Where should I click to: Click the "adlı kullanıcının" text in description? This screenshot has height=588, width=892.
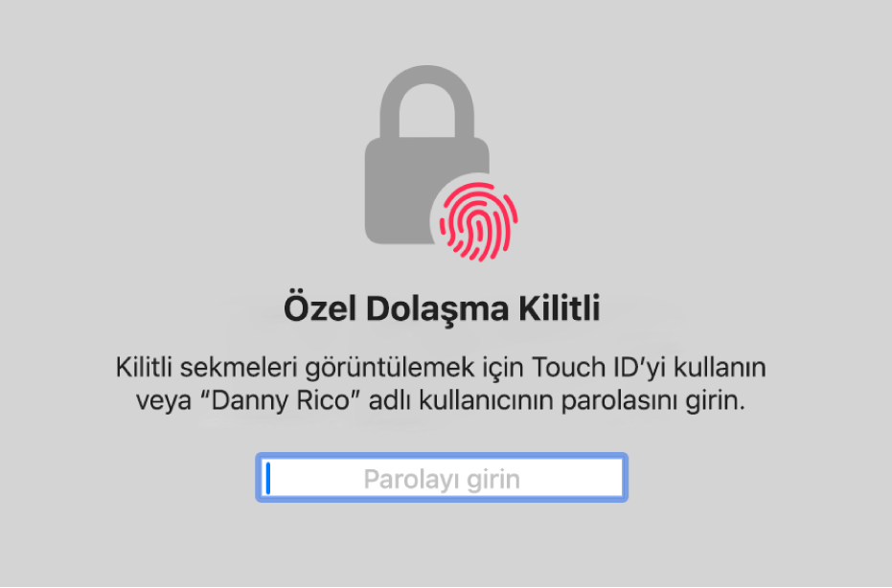coord(462,400)
